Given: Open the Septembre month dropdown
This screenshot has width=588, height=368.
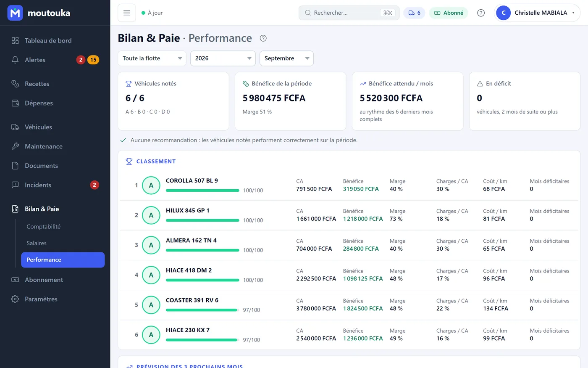Looking at the screenshot, I should 287,58.
